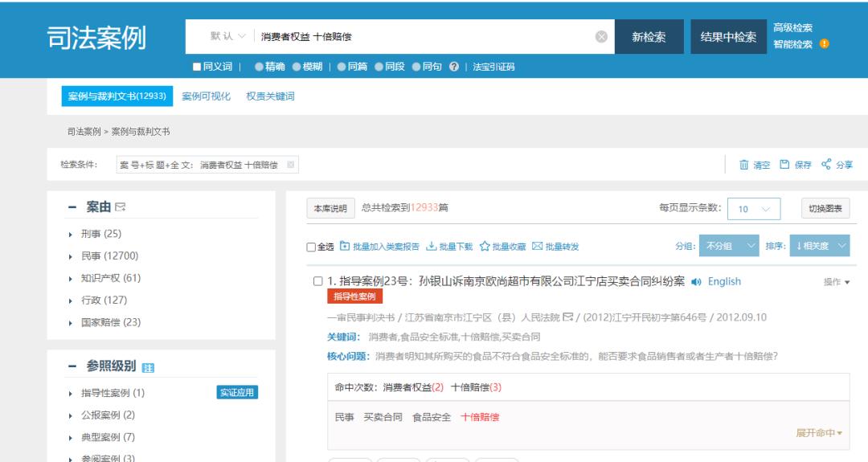Open the 智能检索 link

792,44
